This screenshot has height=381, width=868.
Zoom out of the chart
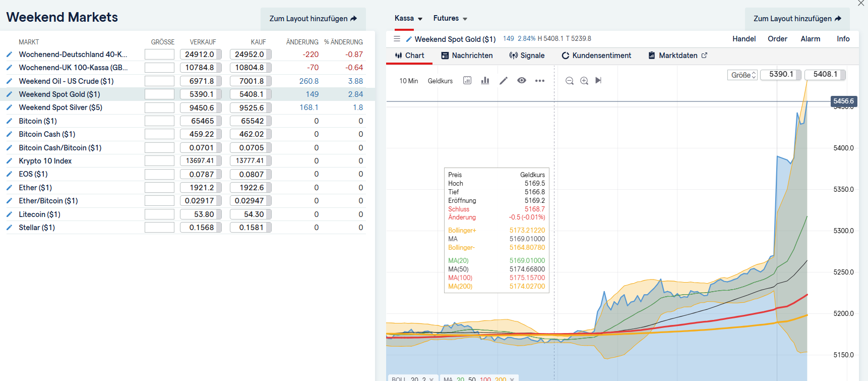click(569, 81)
